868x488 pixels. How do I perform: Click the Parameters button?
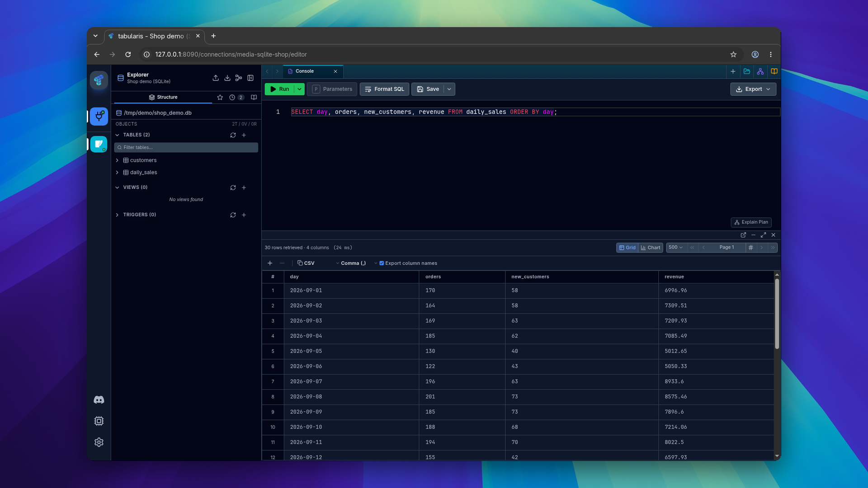332,89
